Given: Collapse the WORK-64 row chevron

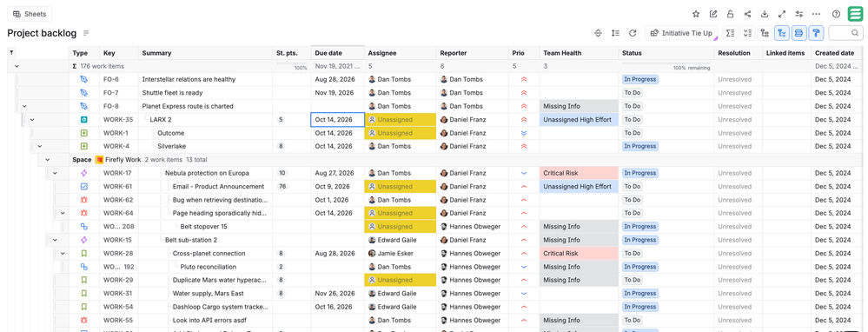Looking at the screenshot, I should pos(63,213).
